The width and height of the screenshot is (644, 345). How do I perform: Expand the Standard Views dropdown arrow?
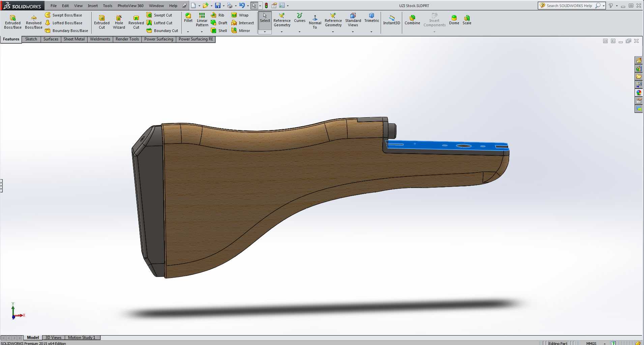[x=353, y=32]
